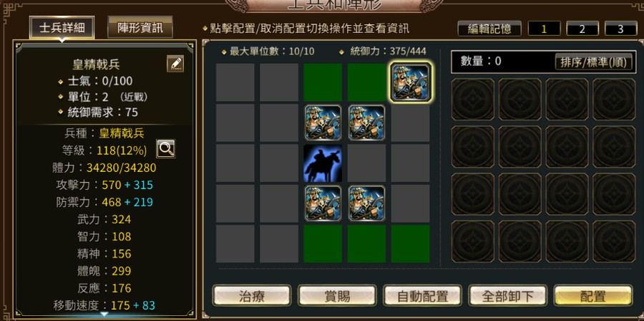Select the highlighted soldier icon in the top row

point(410,82)
